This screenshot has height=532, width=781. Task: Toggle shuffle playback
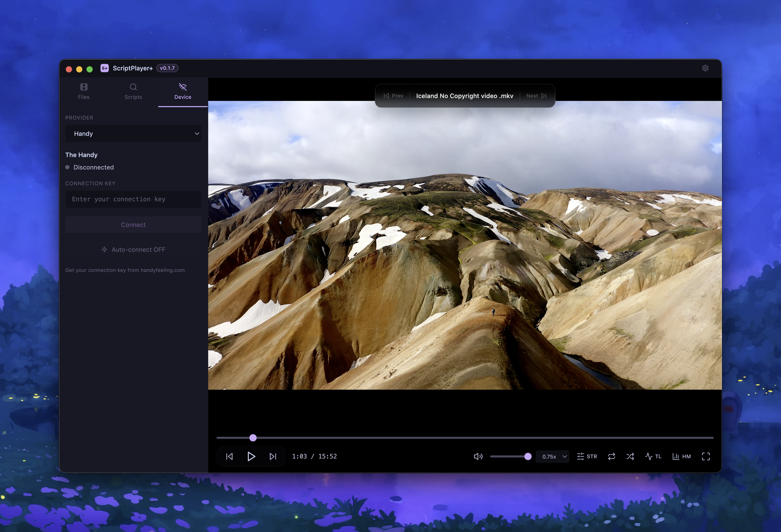pos(630,456)
